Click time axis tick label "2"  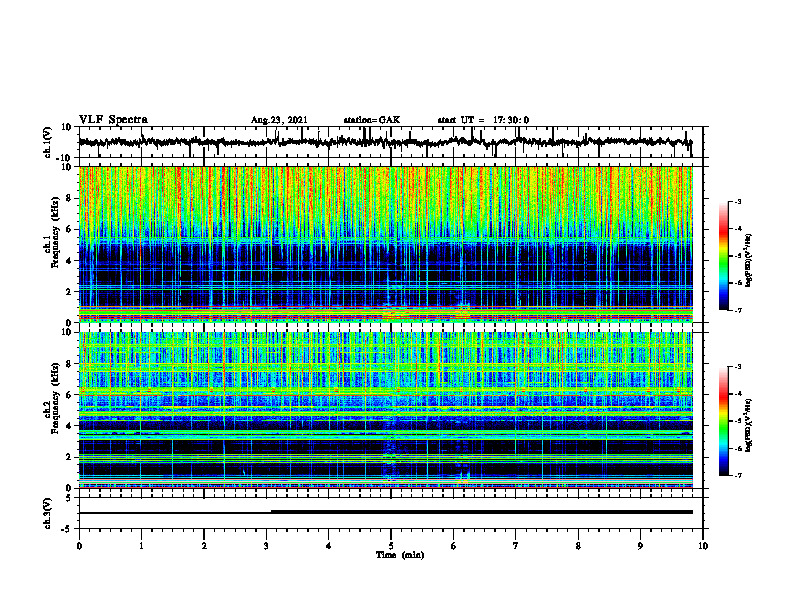pos(204,546)
